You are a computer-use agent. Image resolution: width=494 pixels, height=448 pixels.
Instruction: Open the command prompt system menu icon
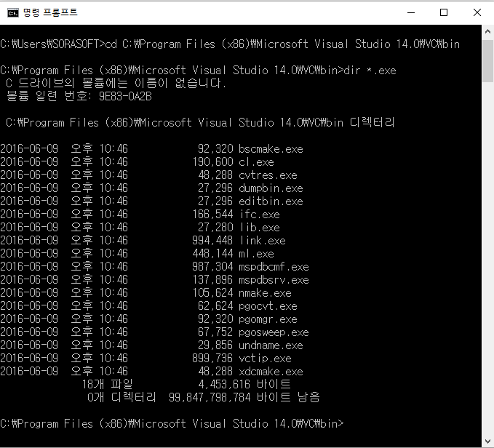pyautogui.click(x=13, y=12)
